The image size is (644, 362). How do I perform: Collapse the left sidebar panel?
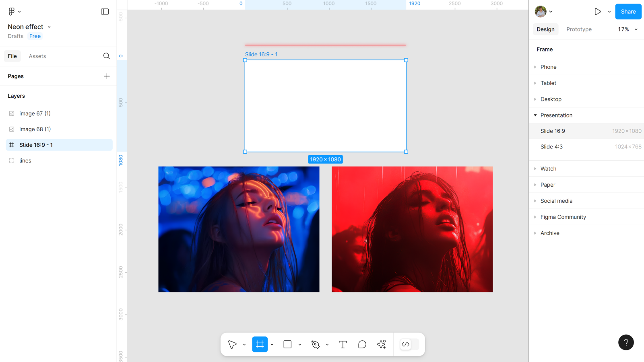(105, 12)
